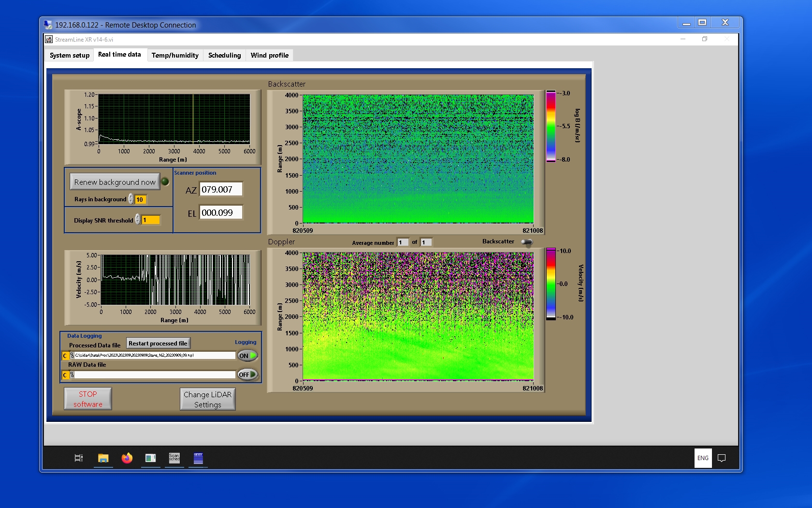Viewport: 812px width, 508px height.
Task: Open the StreamLine app taskbar icon
Action: coord(150,458)
